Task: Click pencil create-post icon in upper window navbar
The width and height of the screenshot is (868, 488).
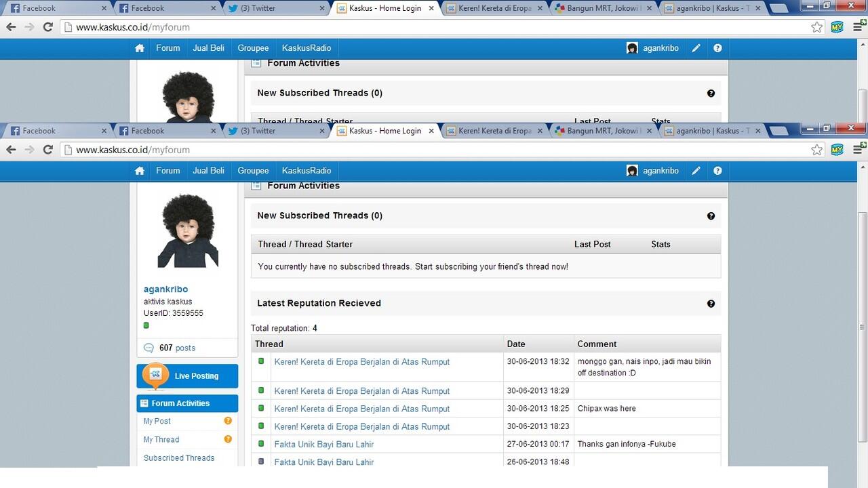Action: (x=696, y=48)
